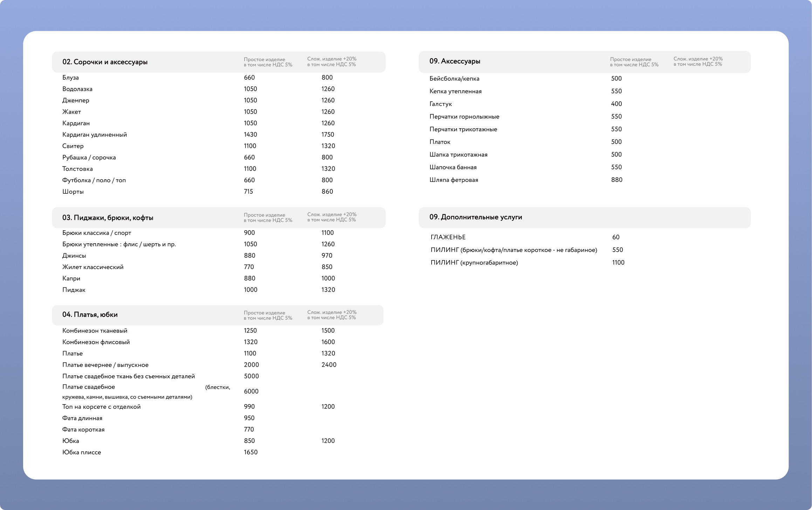This screenshot has height=510, width=812.
Task: Click the price 6000 for wedding dress
Action: (x=251, y=391)
